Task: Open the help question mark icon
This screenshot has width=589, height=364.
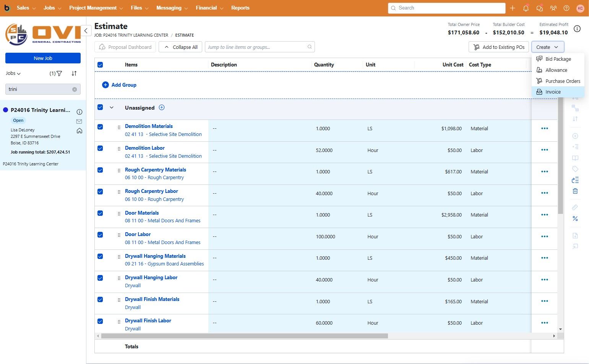Action: pos(566,8)
